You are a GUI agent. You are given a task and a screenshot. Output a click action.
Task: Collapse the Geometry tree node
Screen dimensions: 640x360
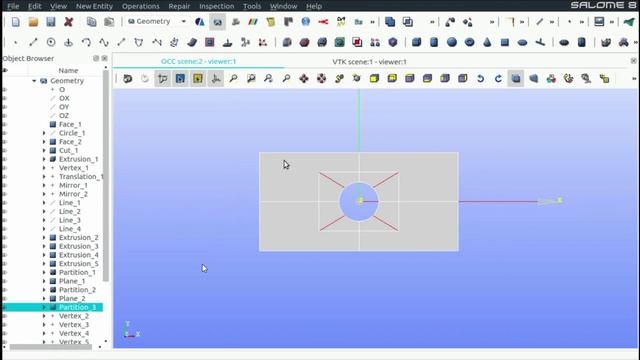tap(34, 81)
